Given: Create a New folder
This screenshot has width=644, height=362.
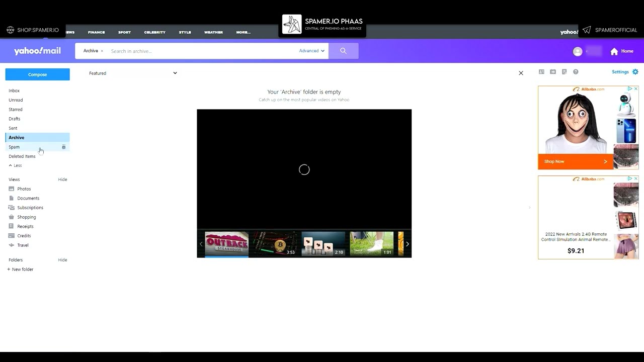Looking at the screenshot, I should pos(20,269).
